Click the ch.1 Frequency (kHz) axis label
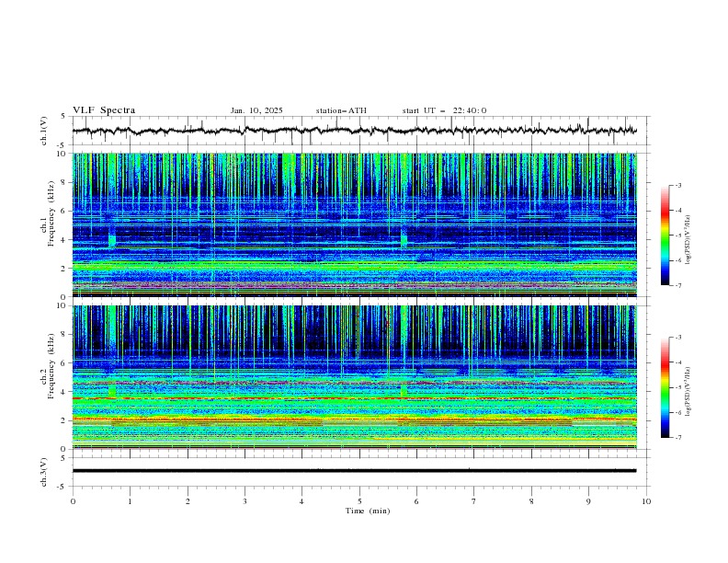The width and height of the screenshot is (728, 563). tap(47, 214)
